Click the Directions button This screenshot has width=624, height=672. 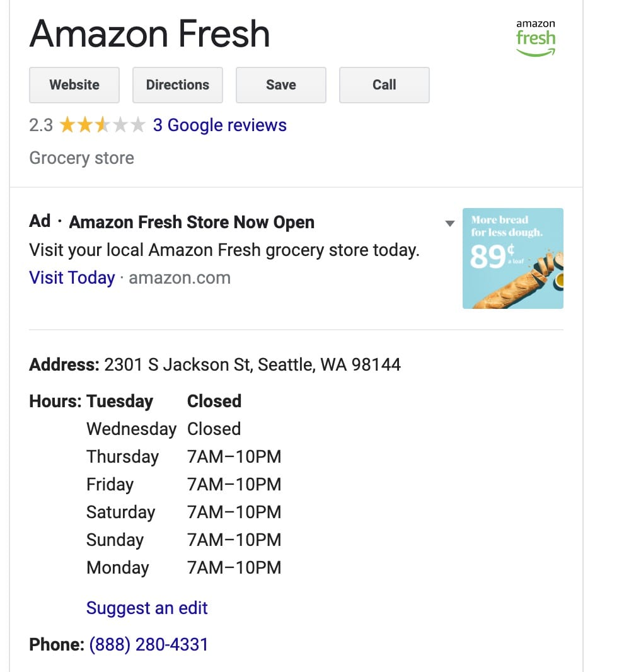click(177, 85)
